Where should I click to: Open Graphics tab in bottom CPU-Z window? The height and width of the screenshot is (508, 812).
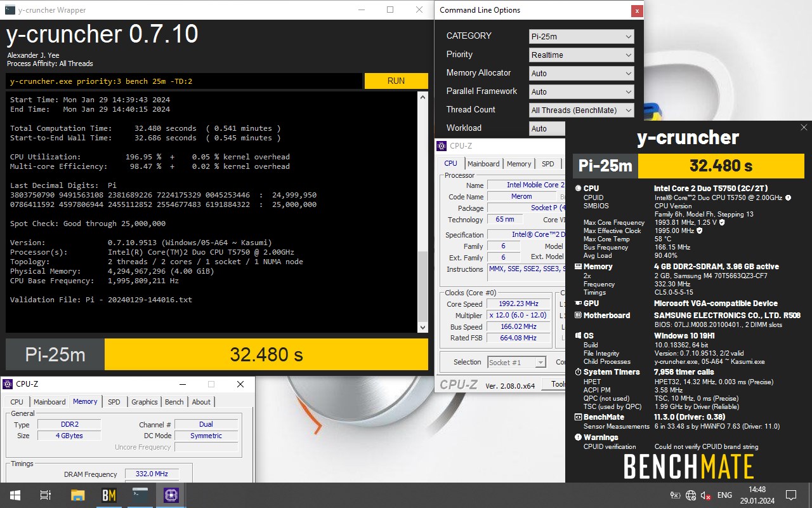click(x=144, y=402)
